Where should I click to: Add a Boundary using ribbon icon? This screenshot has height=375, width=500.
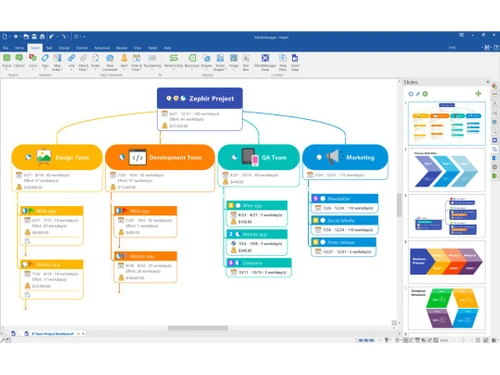192,58
